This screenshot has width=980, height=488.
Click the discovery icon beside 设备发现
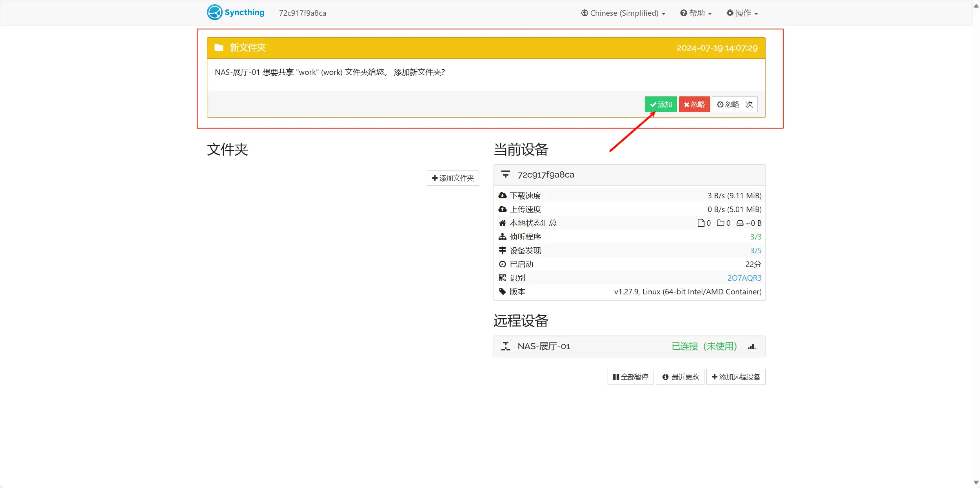(x=503, y=250)
